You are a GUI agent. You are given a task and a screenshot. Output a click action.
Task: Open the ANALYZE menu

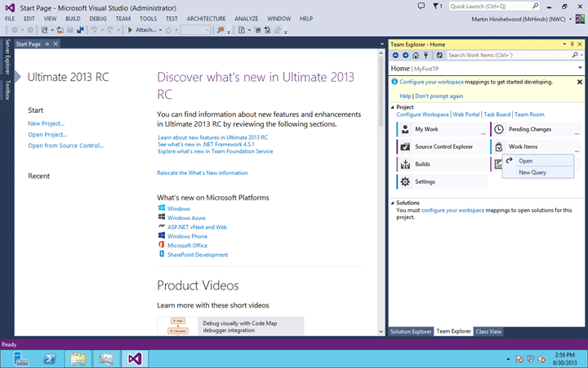click(247, 19)
